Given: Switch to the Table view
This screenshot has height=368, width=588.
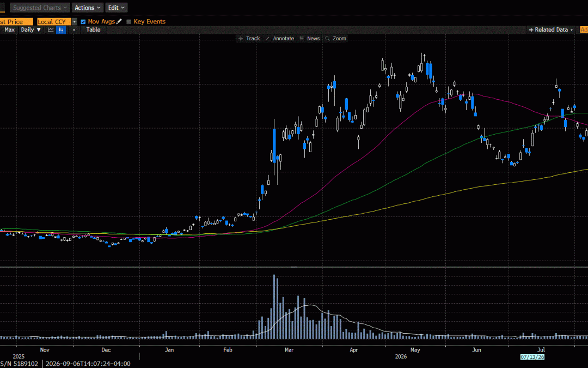Looking at the screenshot, I should tap(94, 29).
